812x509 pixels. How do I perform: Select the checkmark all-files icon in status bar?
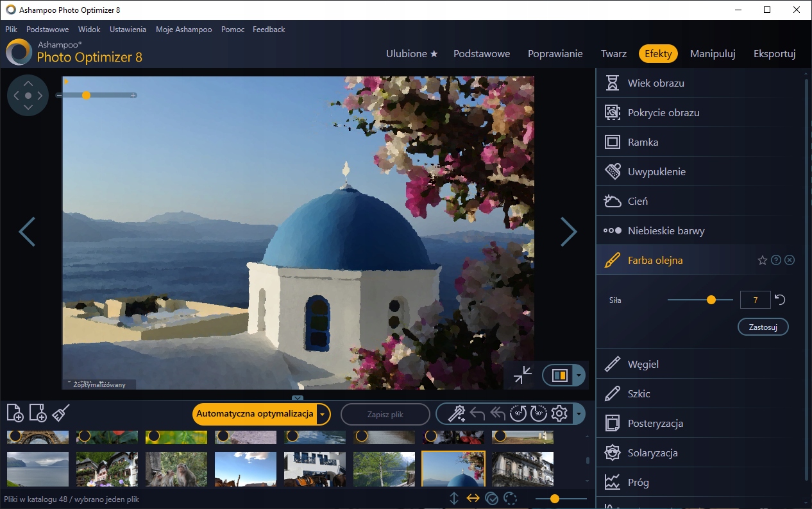click(x=492, y=499)
